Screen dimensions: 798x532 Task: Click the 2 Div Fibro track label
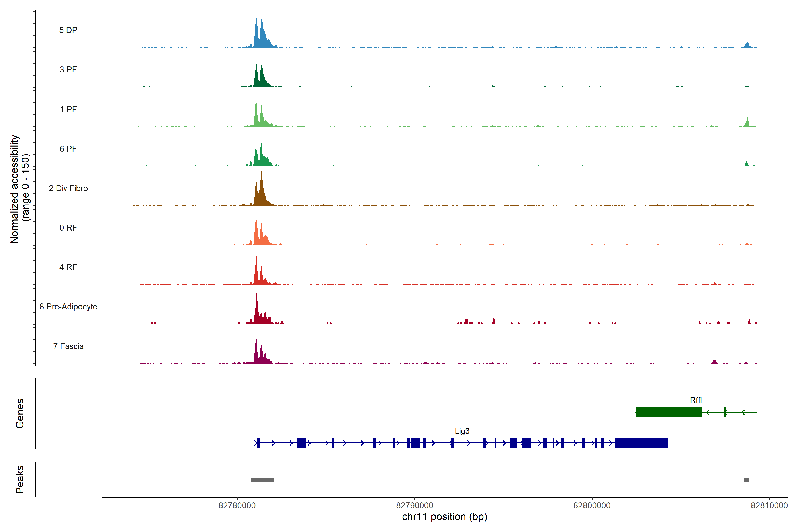pyautogui.click(x=68, y=188)
